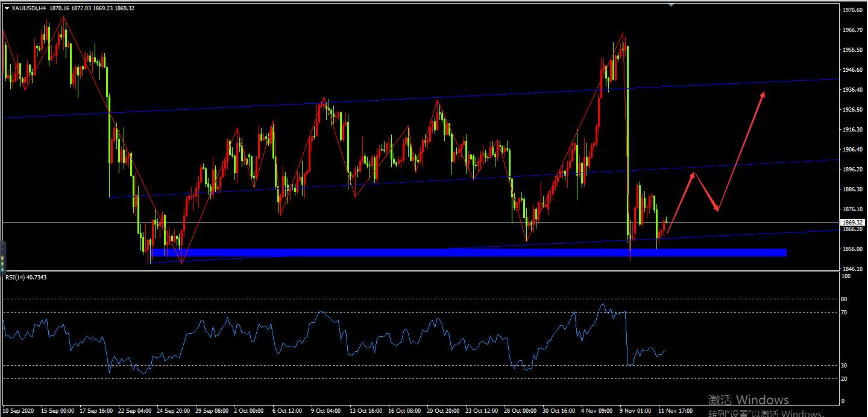
Task: Select the red downward pullback arrowhead
Action: 716,208
